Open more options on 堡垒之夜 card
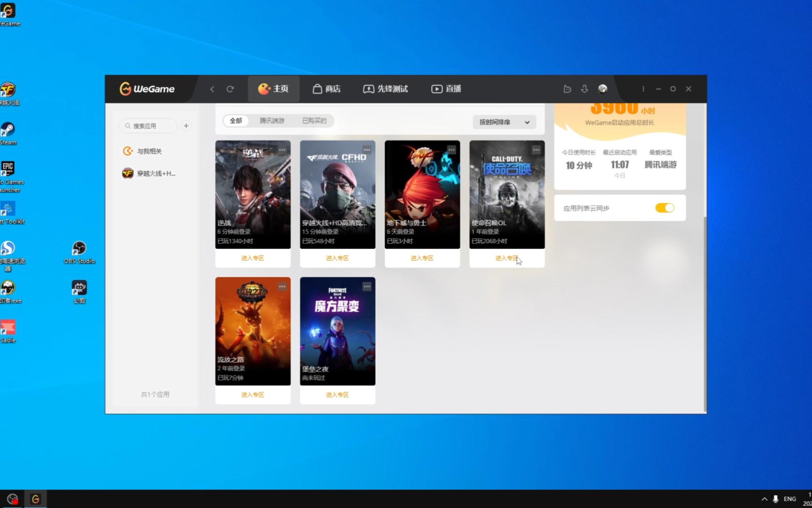Image resolution: width=812 pixels, height=508 pixels. (x=367, y=286)
